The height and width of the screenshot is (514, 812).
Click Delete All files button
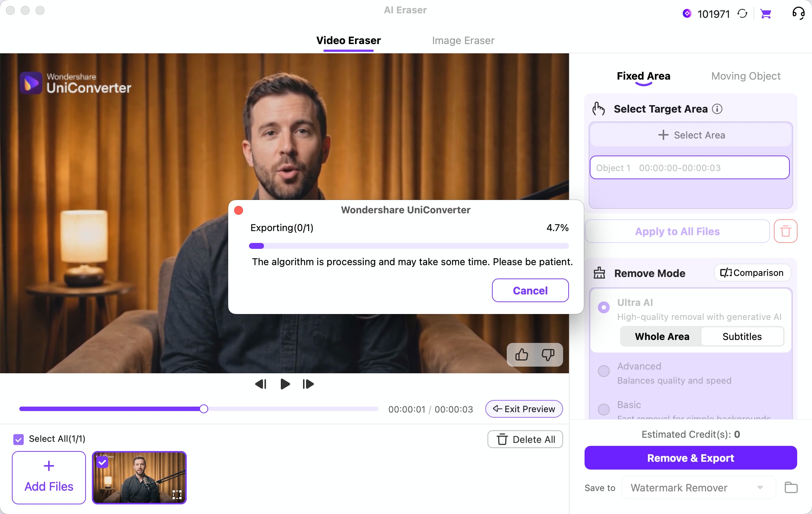coord(525,439)
